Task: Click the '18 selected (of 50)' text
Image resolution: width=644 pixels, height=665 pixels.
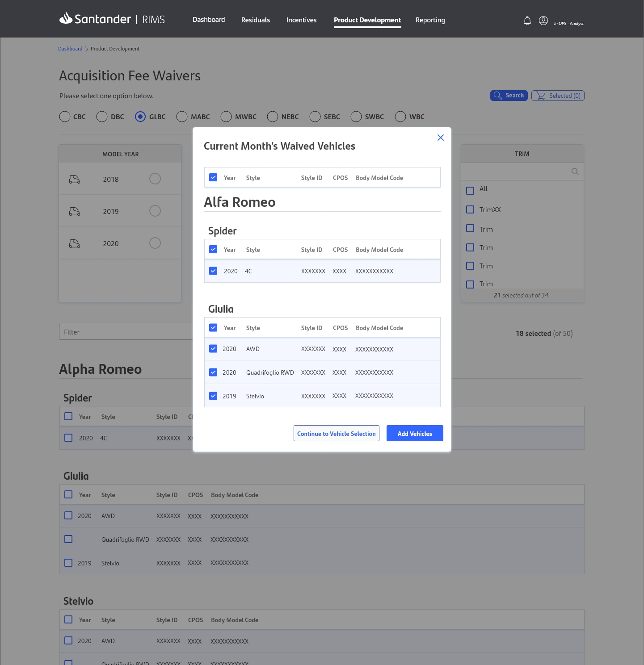Action: (544, 334)
